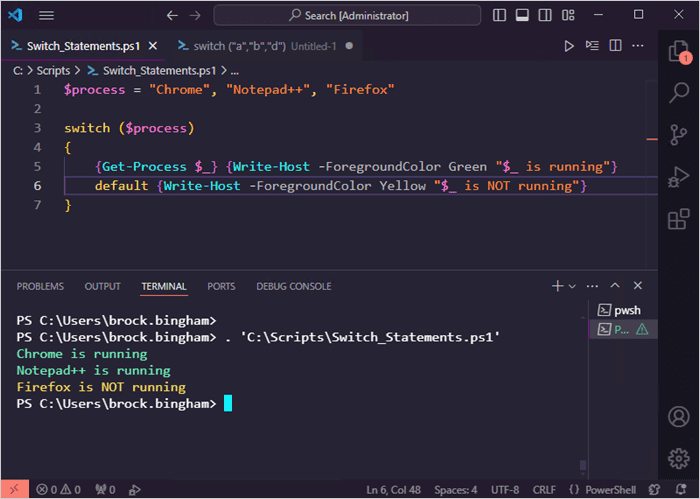This screenshot has width=700, height=499.
Task: Switch to the DEBUG CONSOLE tab
Action: pos(294,287)
